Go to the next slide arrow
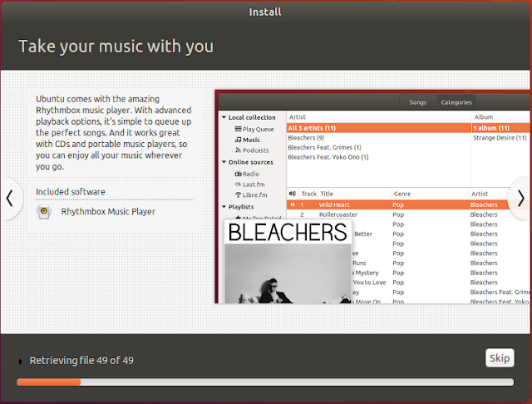This screenshot has width=532, height=404. tap(520, 199)
